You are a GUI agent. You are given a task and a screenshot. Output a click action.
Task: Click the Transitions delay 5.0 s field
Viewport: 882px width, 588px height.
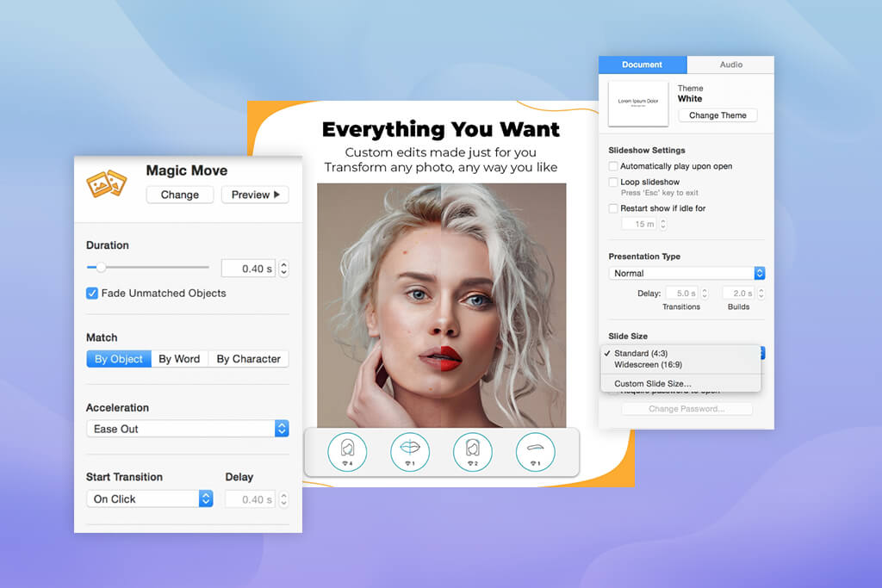[682, 294]
